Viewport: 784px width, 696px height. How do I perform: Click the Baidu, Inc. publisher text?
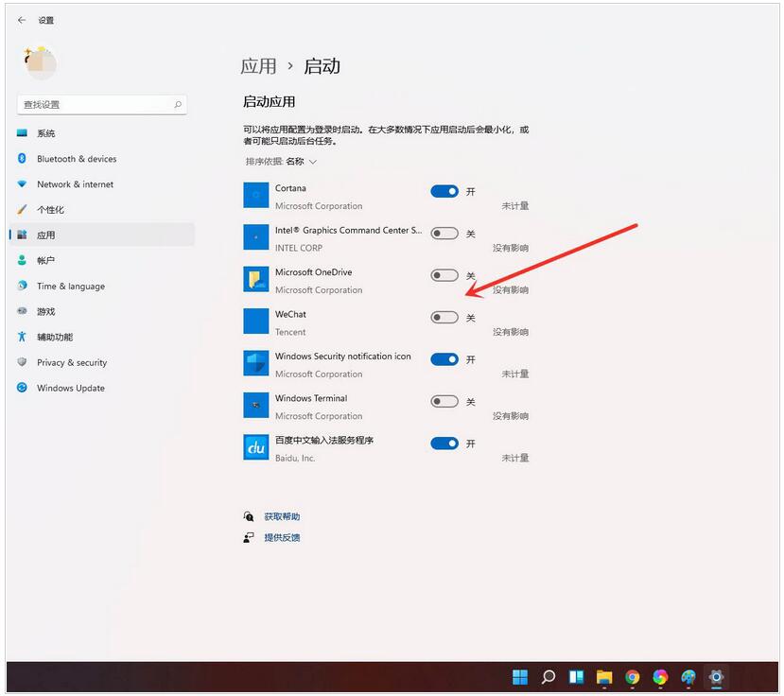[x=294, y=458]
